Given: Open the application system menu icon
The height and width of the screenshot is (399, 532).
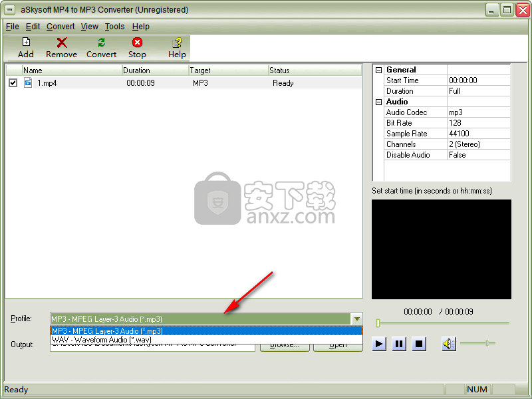Looking at the screenshot, I should pyautogui.click(x=10, y=10).
